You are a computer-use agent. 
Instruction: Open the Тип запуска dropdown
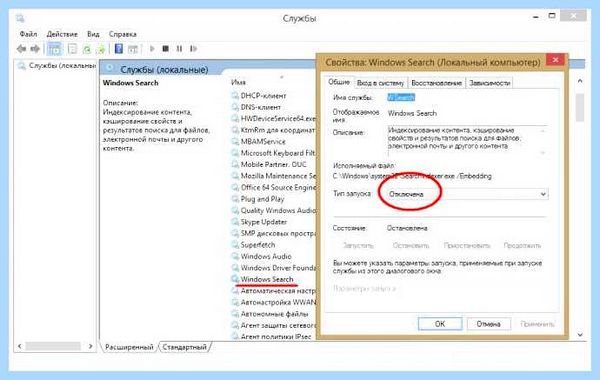click(x=468, y=194)
